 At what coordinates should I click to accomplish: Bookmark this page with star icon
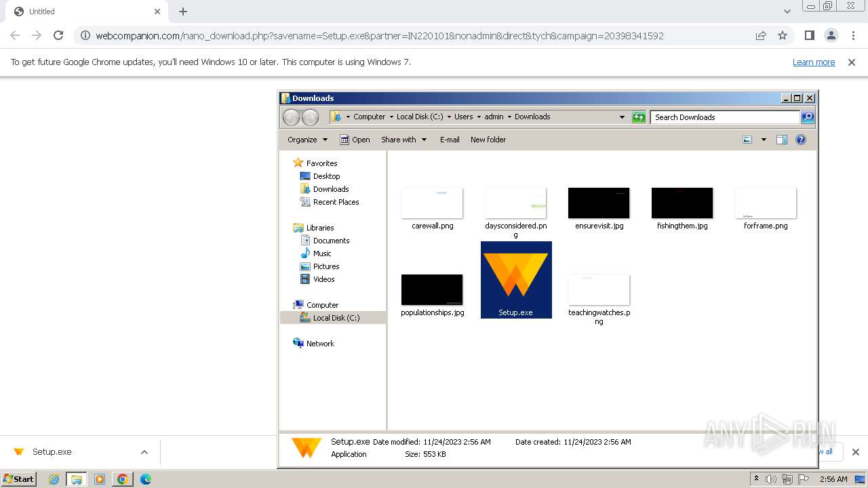point(783,35)
